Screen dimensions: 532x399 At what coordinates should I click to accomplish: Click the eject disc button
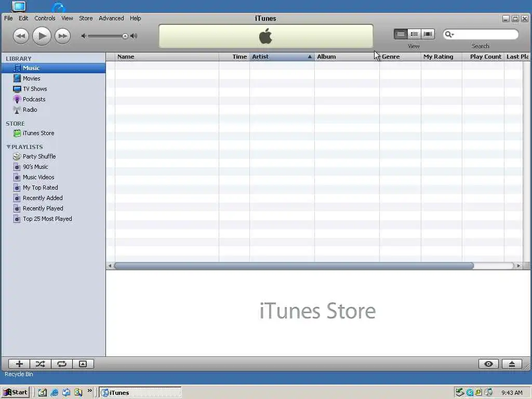(x=512, y=364)
